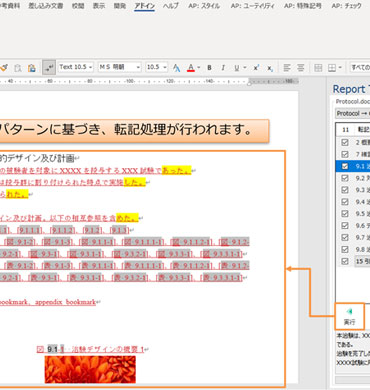The width and height of the screenshot is (370, 390).
Task: Align text left
Action: point(287,68)
